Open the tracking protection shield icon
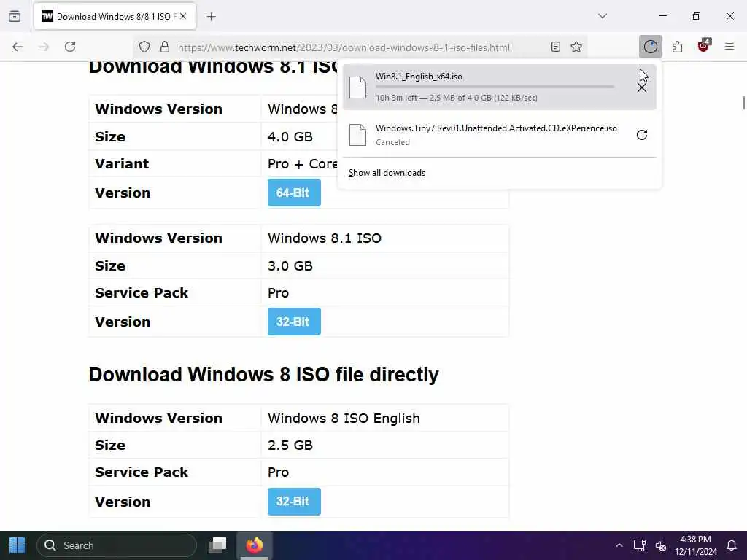This screenshot has height=560, width=747. 144,47
